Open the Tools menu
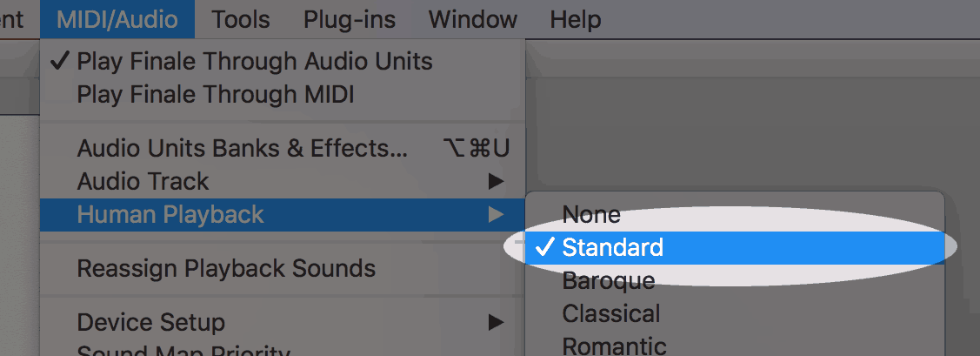 click(x=241, y=19)
